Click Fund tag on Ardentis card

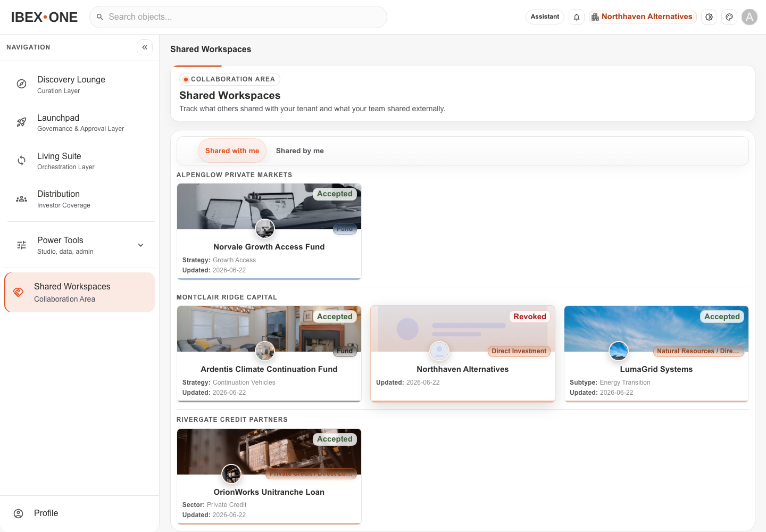[x=345, y=351]
